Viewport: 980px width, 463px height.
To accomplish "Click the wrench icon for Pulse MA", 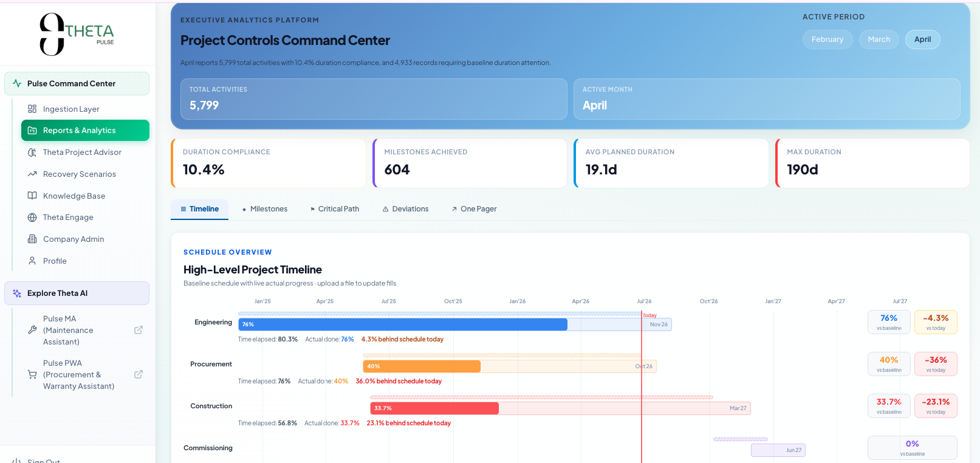I will click(x=32, y=330).
